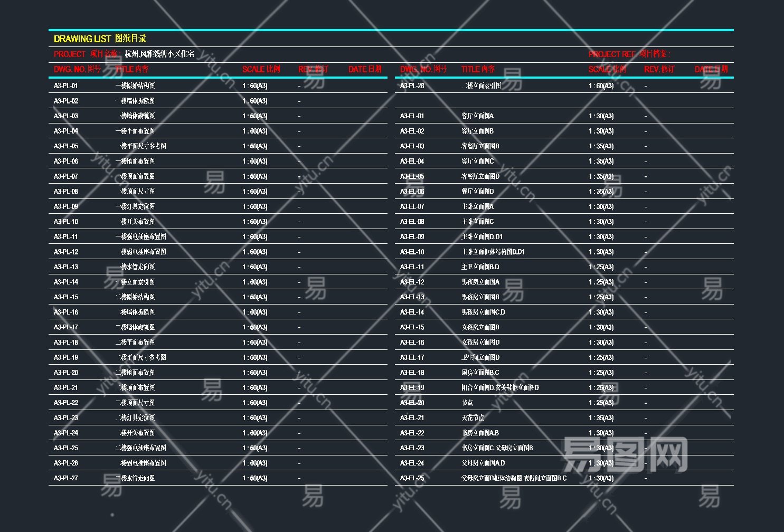The width and height of the screenshot is (784, 532).
Task: Select the title "一楼平面布置图"
Action: 135,131
